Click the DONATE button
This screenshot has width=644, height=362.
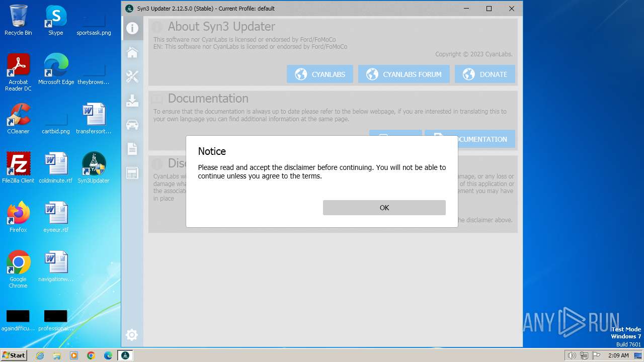pyautogui.click(x=485, y=74)
